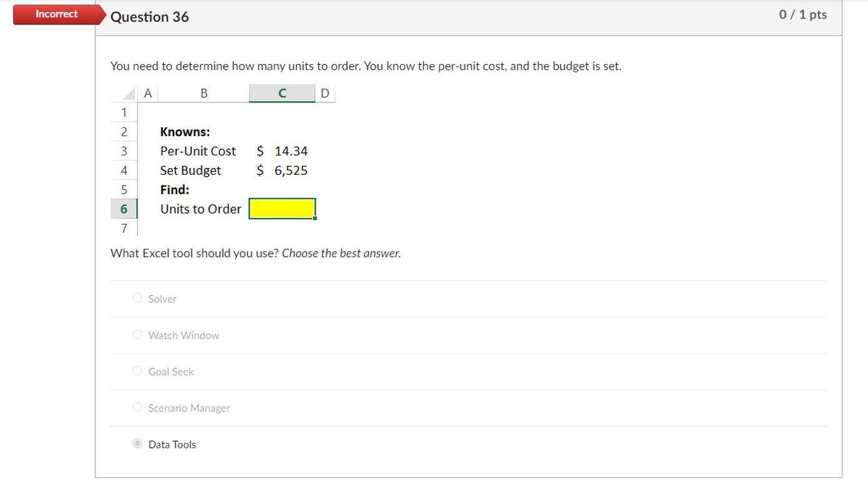
Task: Click the selected Data Tools radio button
Action: coord(137,443)
